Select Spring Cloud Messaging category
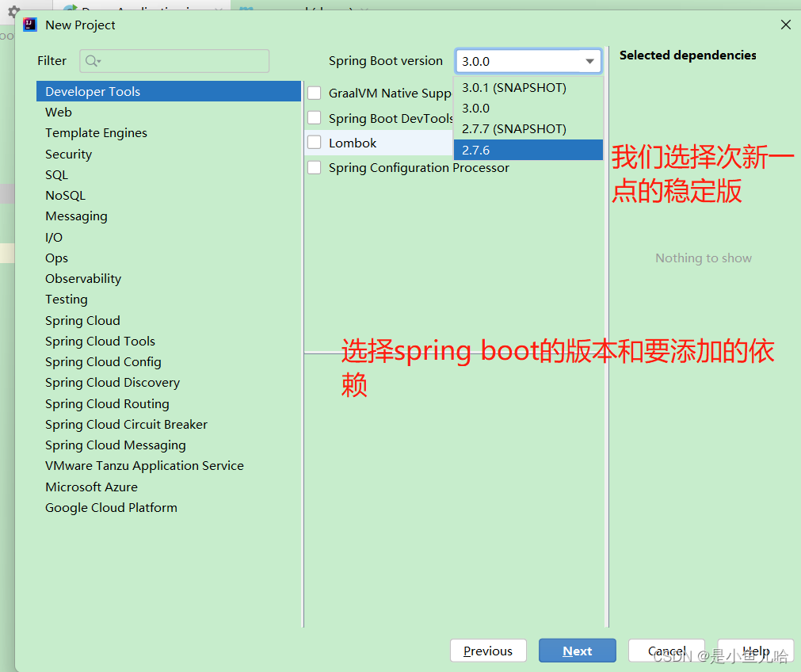801x672 pixels. coord(169,445)
